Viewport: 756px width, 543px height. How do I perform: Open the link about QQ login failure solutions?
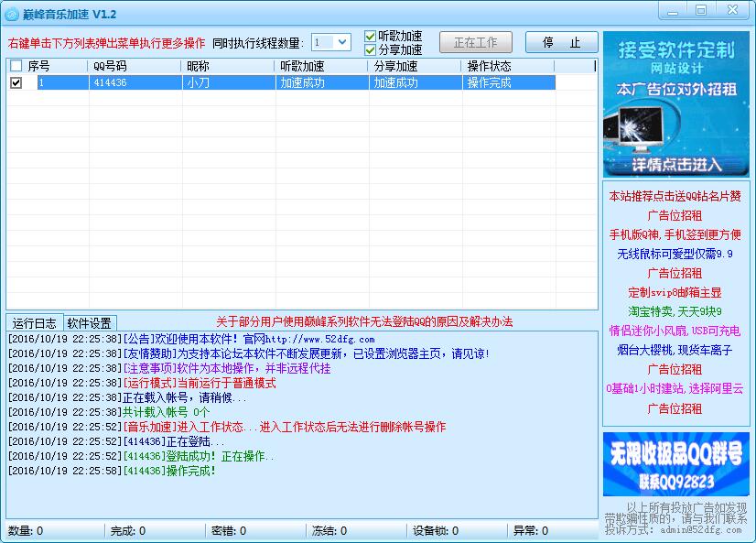click(364, 321)
